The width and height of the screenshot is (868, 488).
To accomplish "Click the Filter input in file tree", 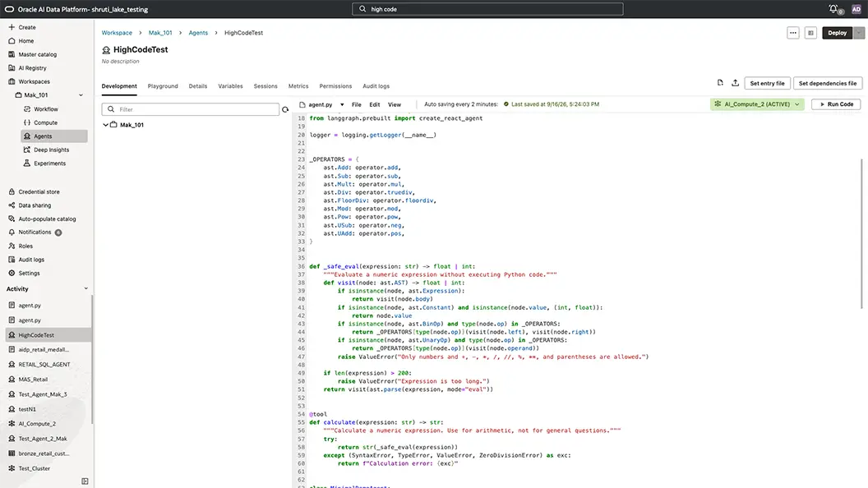I will click(x=191, y=109).
